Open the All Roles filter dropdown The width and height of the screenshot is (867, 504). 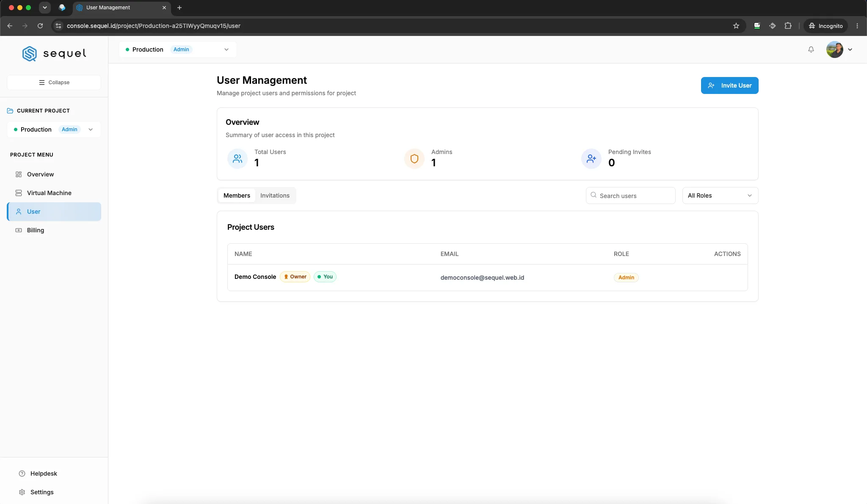coord(720,196)
